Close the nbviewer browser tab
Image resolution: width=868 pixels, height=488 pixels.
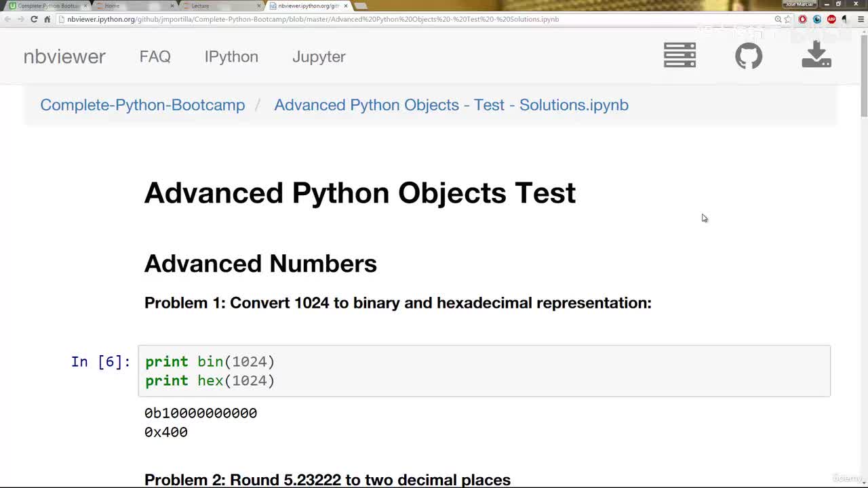346,5
